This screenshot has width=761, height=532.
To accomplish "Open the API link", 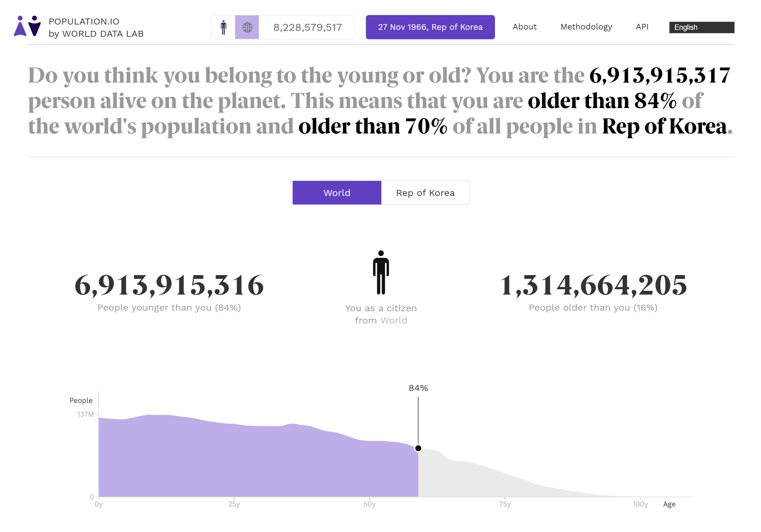I will tap(642, 27).
